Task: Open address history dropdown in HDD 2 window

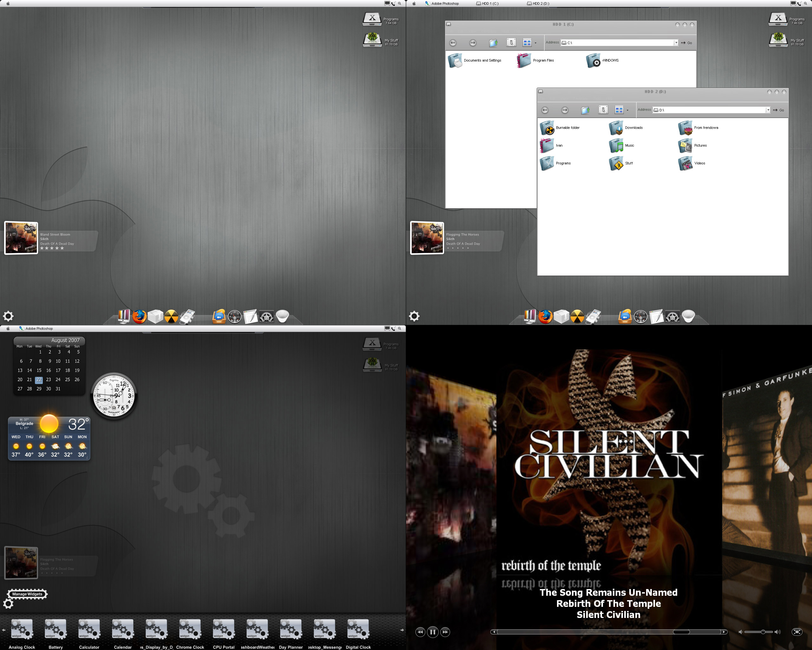Action: pos(768,110)
